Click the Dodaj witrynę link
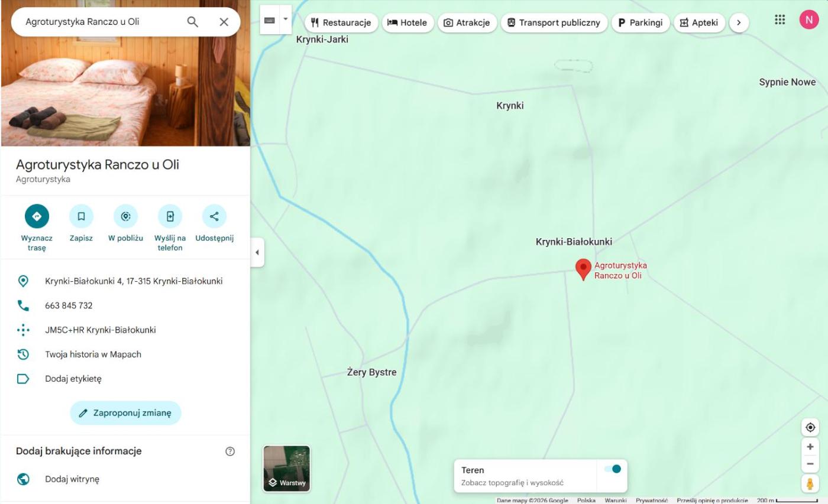Viewport: 828px width, 504px height. tap(72, 479)
